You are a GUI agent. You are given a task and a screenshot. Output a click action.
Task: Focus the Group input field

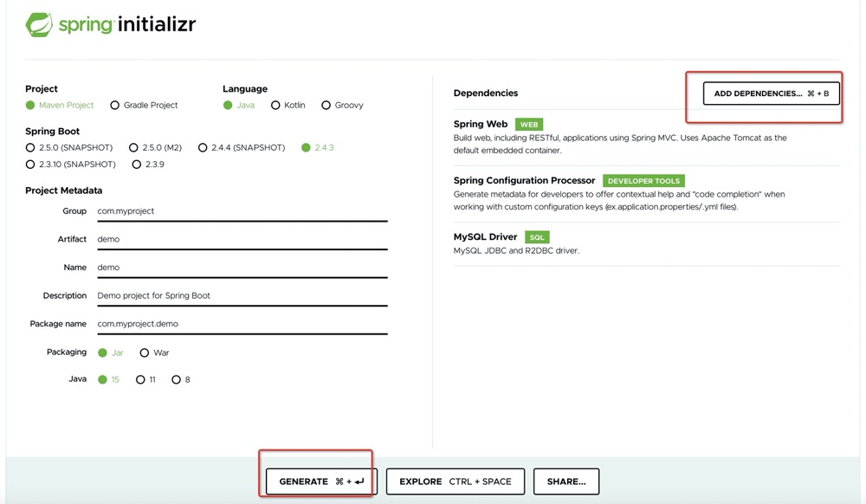(242, 211)
